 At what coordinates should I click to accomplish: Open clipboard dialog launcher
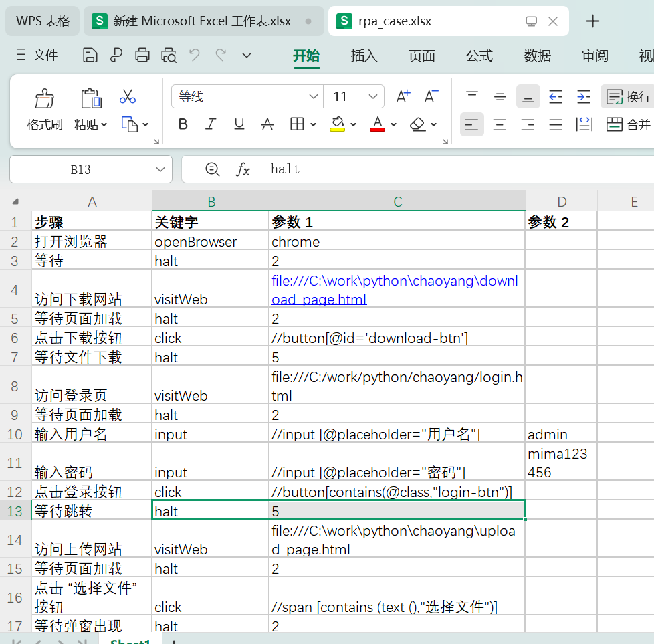156,142
